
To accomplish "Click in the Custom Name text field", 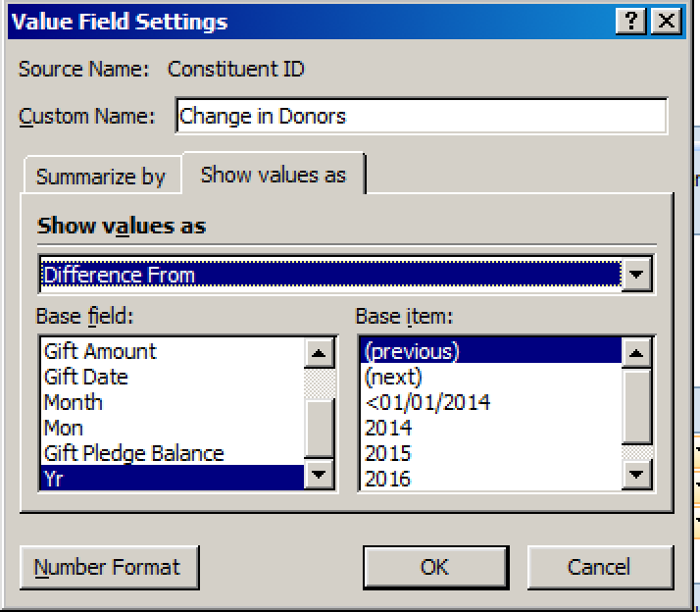I will coord(421,116).
